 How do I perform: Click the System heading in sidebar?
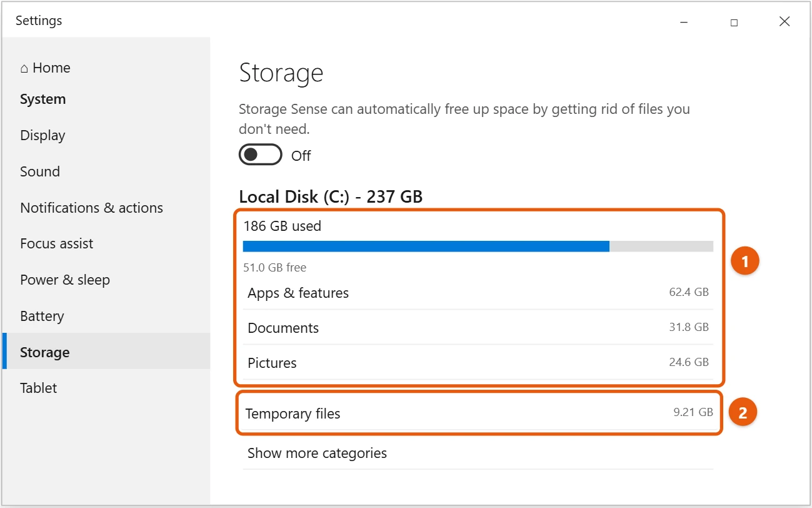coord(43,99)
